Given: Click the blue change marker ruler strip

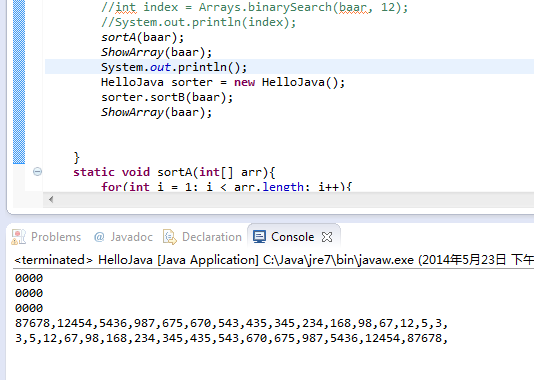Looking at the screenshot, I should coord(19,82).
